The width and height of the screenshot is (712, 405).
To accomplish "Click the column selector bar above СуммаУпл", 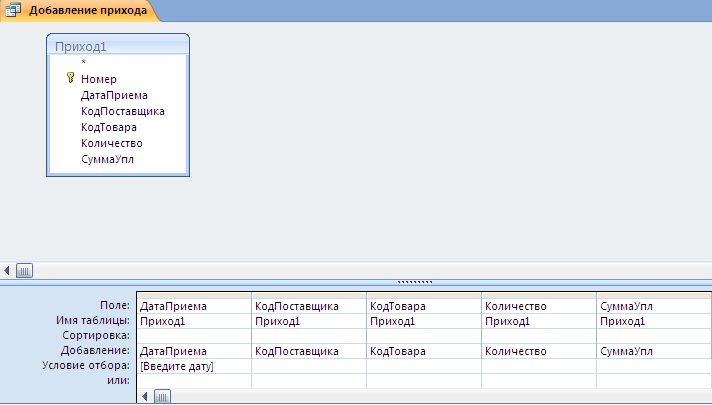I will 654,295.
